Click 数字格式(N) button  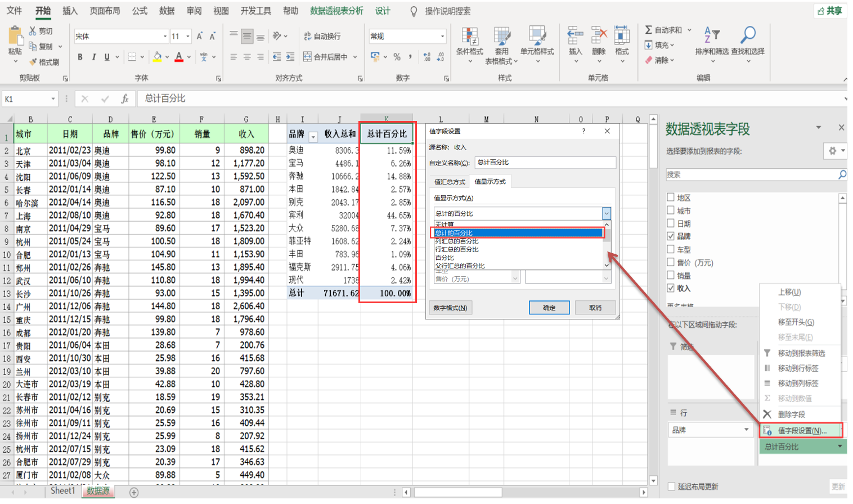[450, 308]
